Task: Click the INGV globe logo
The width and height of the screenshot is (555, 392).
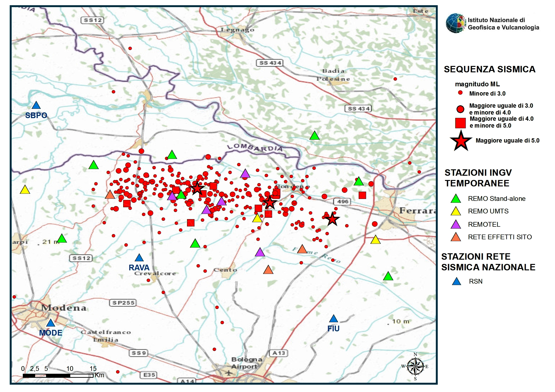Action: click(x=455, y=23)
